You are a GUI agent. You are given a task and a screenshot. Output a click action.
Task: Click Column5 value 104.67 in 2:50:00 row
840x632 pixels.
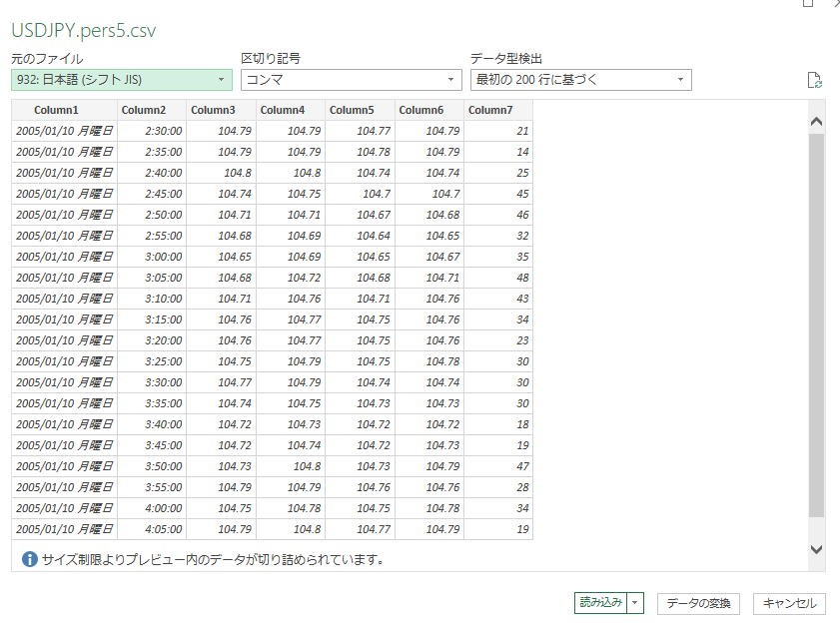(360, 215)
